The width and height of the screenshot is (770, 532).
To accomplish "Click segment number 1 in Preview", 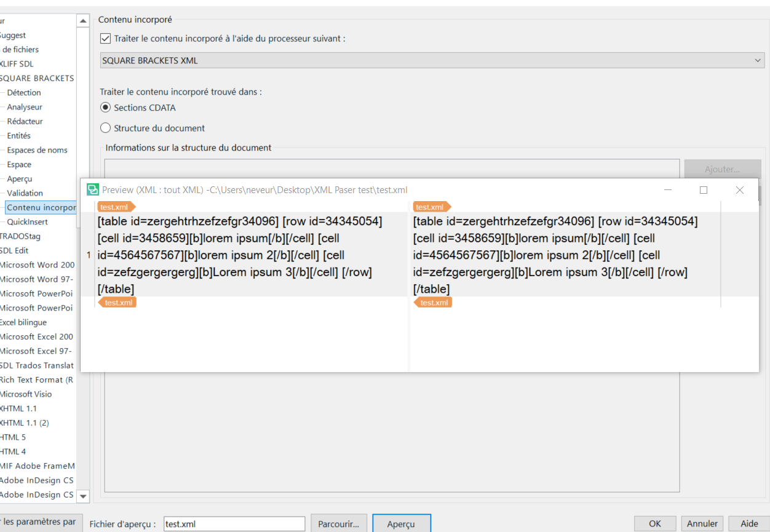I will click(x=89, y=255).
